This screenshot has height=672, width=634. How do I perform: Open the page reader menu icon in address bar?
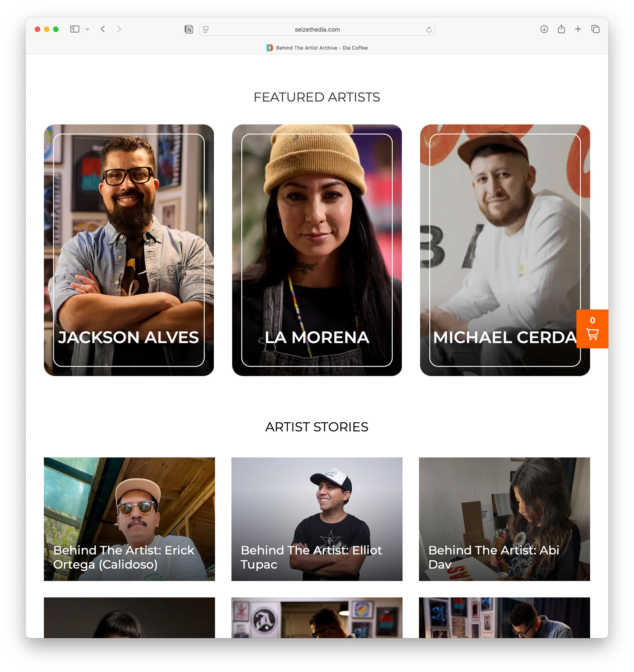point(206,29)
